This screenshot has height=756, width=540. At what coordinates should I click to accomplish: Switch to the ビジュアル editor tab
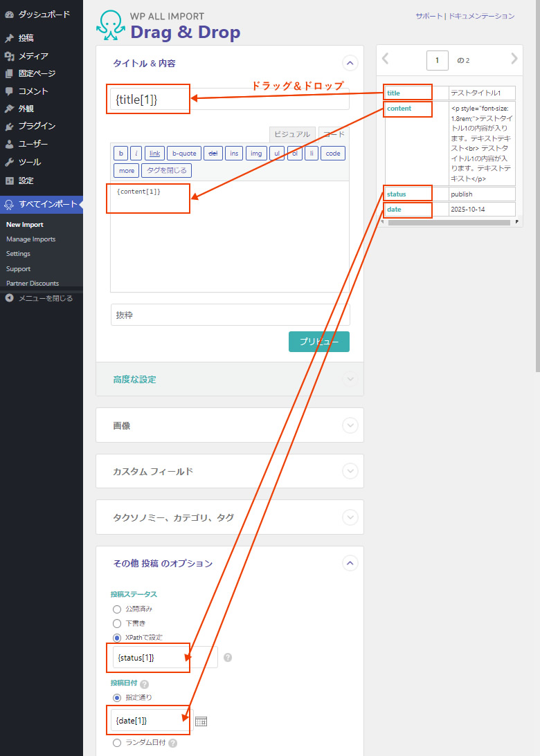pyautogui.click(x=292, y=134)
